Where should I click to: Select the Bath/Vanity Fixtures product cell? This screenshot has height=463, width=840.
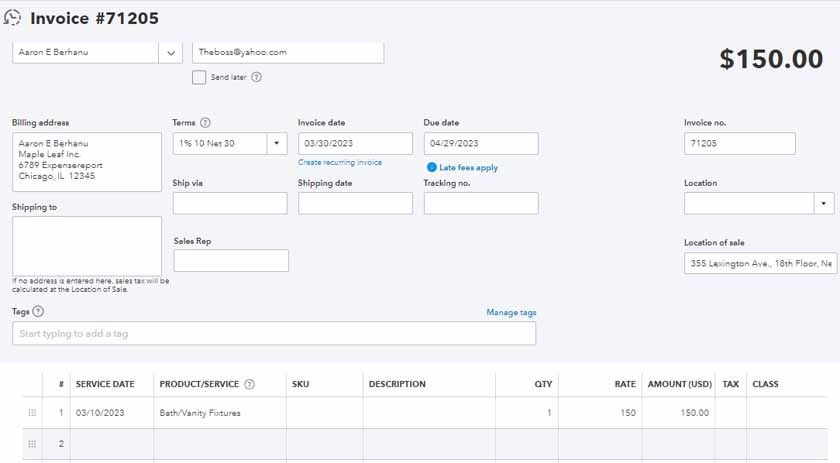[220, 413]
